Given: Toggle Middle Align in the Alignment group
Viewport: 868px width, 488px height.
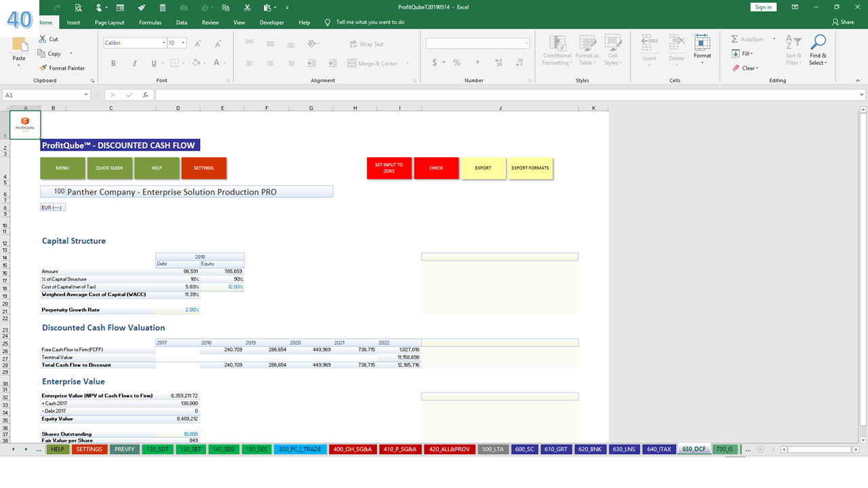Looking at the screenshot, I should tap(271, 43).
